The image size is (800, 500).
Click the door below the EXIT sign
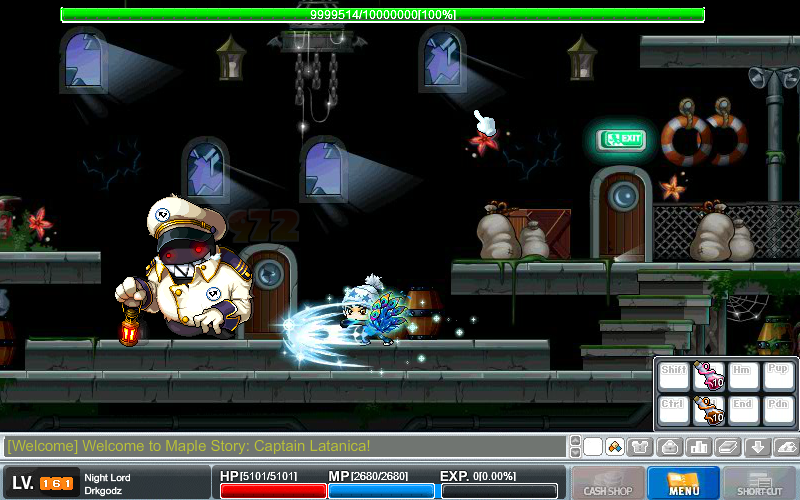tap(621, 215)
